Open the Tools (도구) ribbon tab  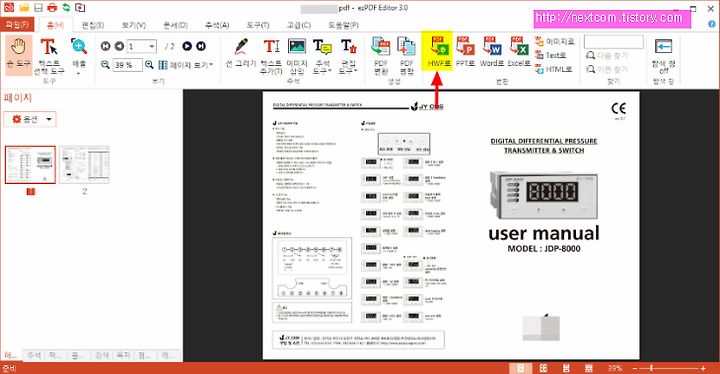click(258, 25)
